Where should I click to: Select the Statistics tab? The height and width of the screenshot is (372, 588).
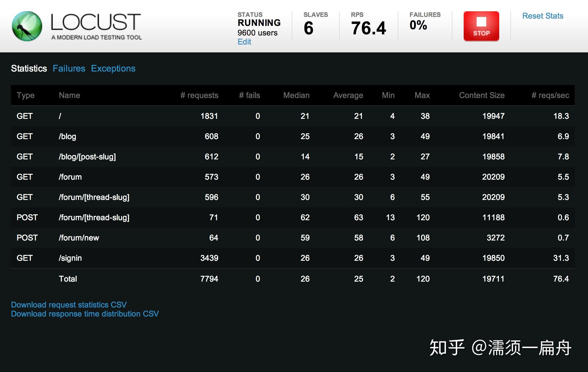pos(29,68)
